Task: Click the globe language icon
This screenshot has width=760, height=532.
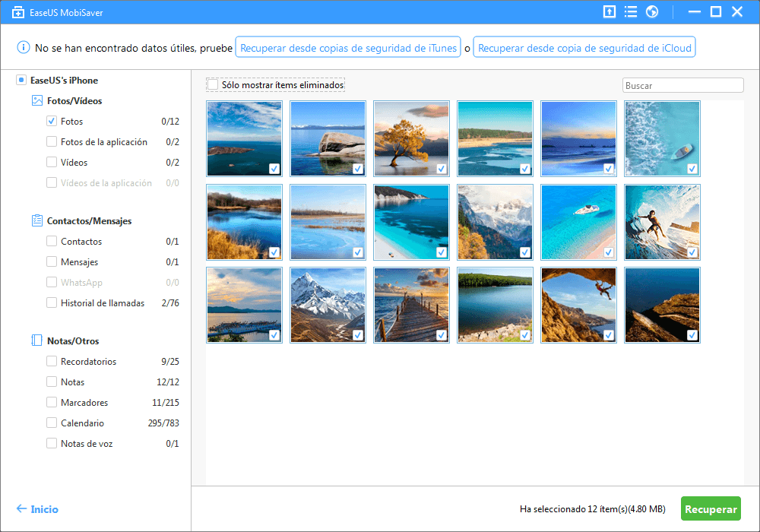Action: [x=651, y=11]
